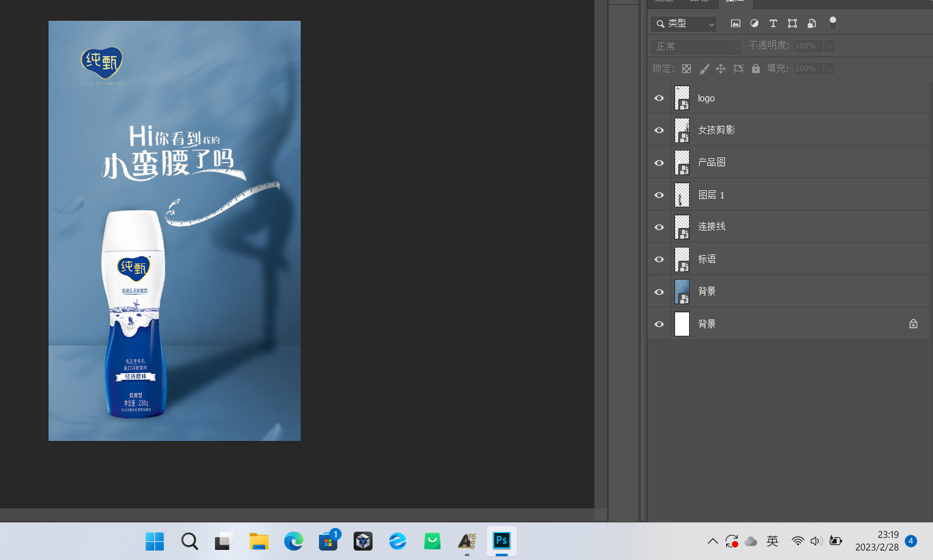Screen dimensions: 933x560
Task: Click the lock icon on 背景 layer
Action: tap(913, 324)
